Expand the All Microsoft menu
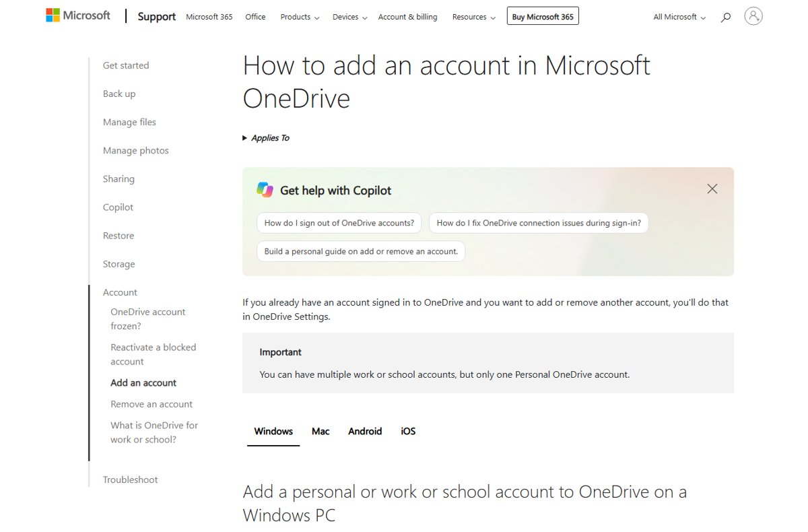The height and width of the screenshot is (532, 808). coord(679,17)
